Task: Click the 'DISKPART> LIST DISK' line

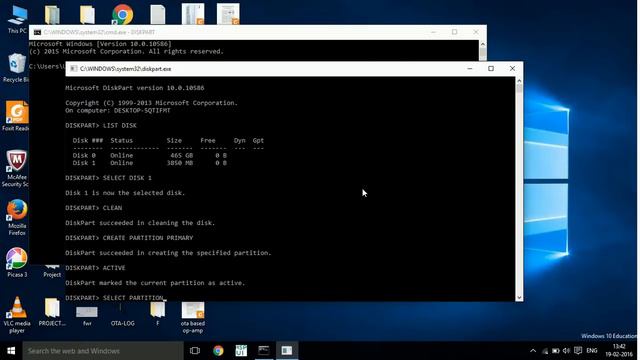Action: point(101,125)
